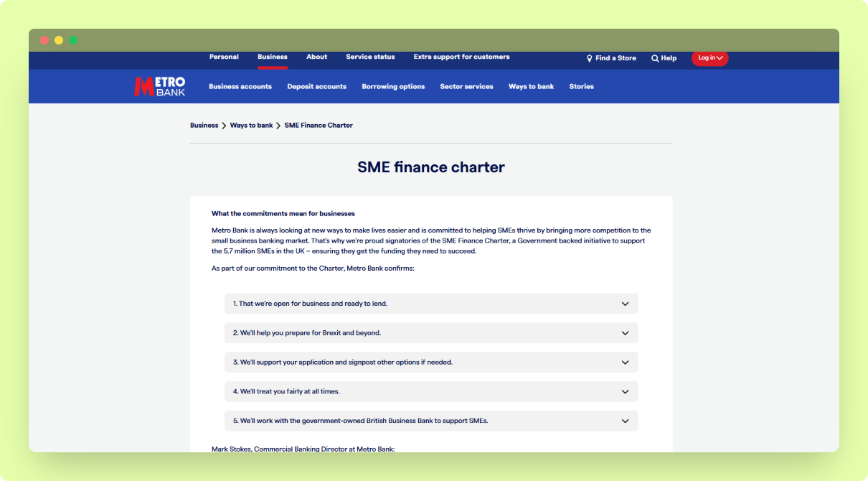Click the Find a Store location pin icon
The image size is (868, 481).
[x=590, y=58]
